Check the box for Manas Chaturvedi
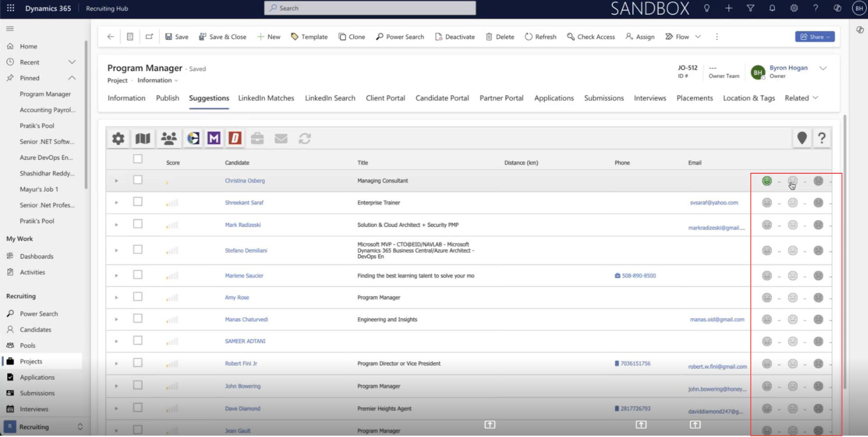The image size is (868, 437). tap(138, 318)
